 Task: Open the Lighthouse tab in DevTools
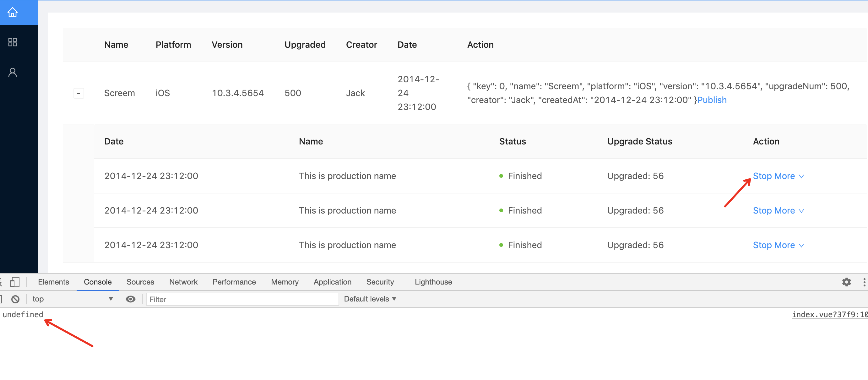tap(433, 282)
